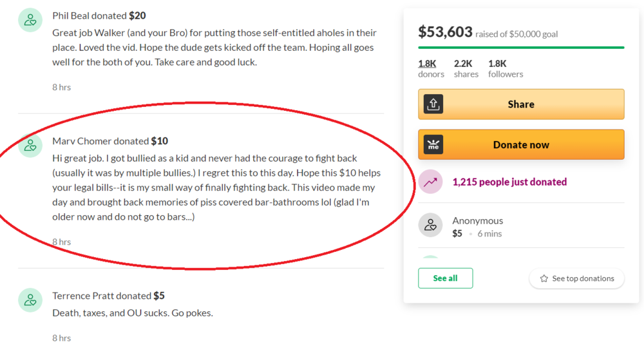Click the 2.2K shares count

point(466,68)
